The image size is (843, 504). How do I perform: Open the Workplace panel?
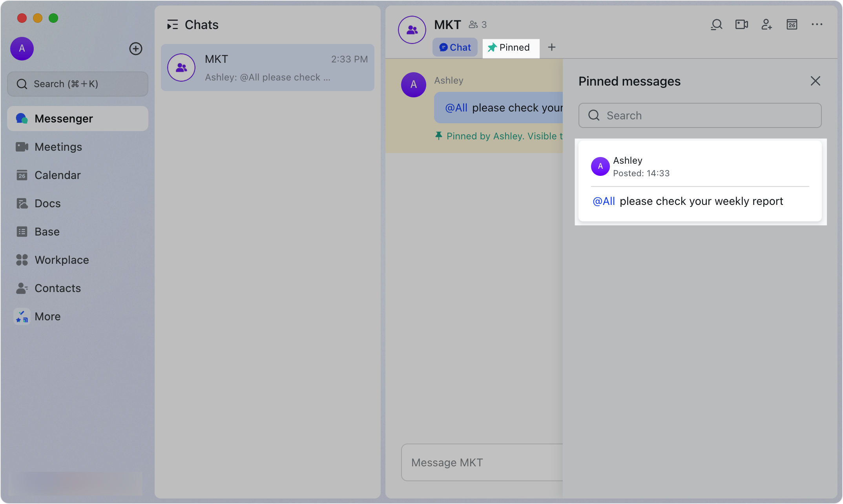pyautogui.click(x=62, y=260)
